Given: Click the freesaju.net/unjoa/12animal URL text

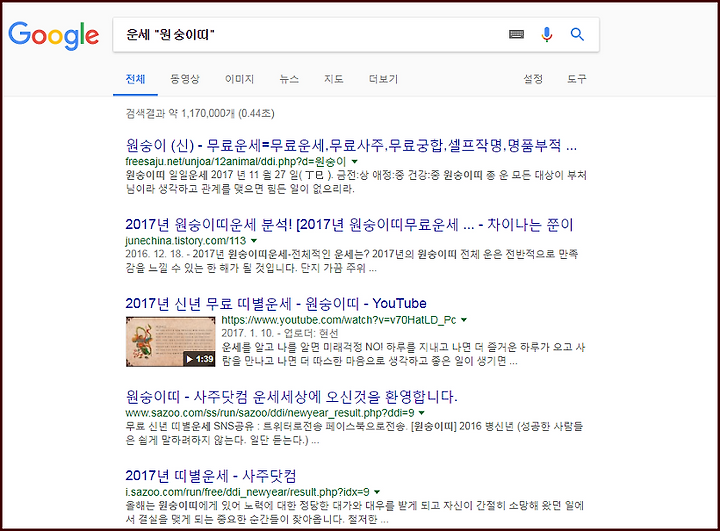Looking at the screenshot, I should pos(236,162).
